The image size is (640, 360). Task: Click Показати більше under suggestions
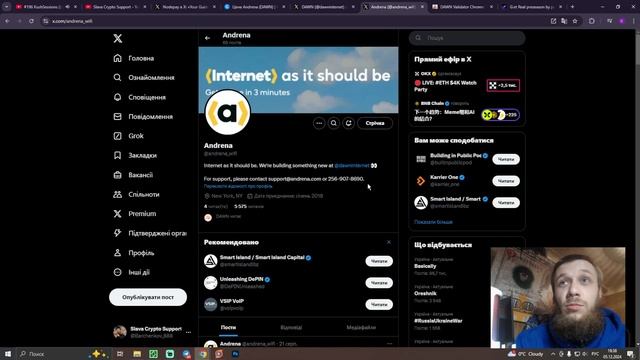click(433, 222)
